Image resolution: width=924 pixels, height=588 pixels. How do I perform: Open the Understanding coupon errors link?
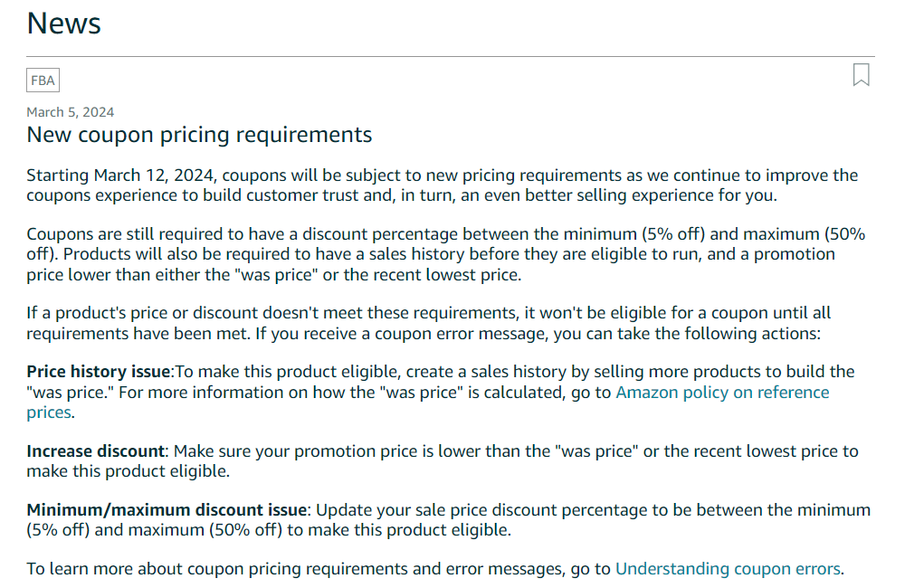pyautogui.click(x=728, y=569)
